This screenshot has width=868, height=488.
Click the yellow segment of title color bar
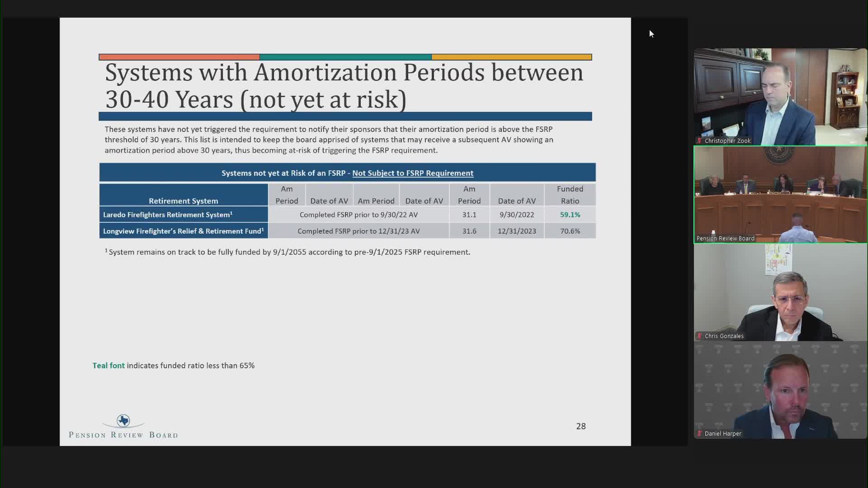pos(511,57)
